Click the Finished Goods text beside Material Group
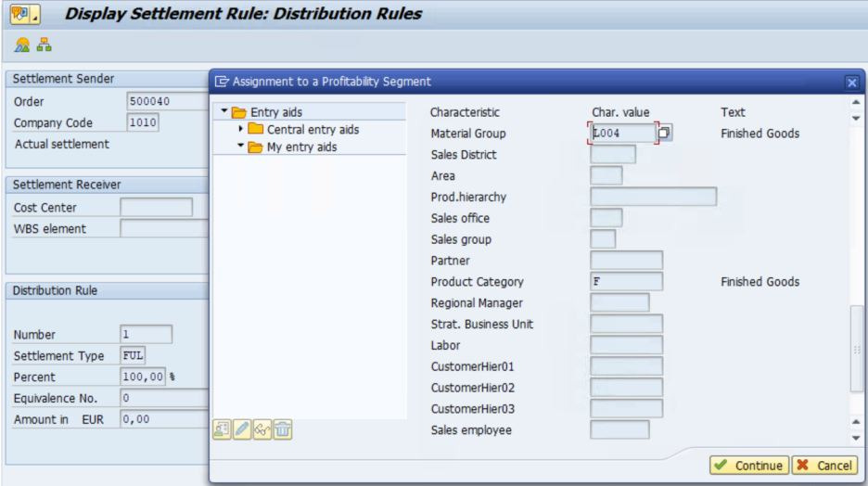Screen dimensions: 868x486 click(x=759, y=134)
